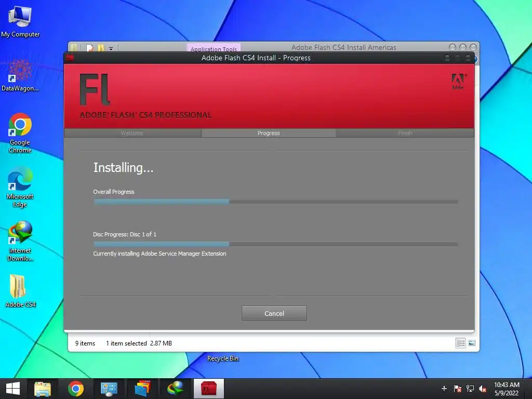Switch to the Flash installer taskbar button
Screen dimensions: 532x399
pos(209,389)
